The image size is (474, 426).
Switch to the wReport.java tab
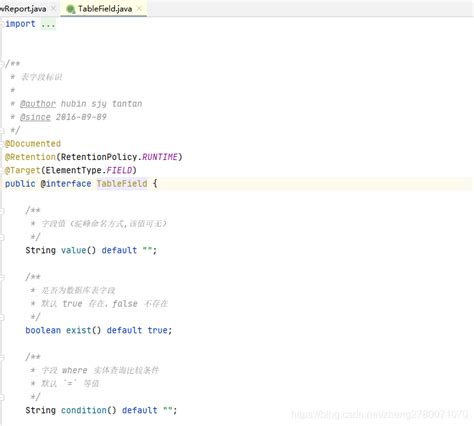[23, 9]
